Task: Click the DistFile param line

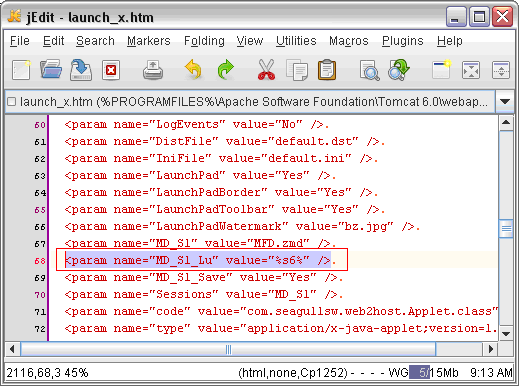Action: coord(225,141)
